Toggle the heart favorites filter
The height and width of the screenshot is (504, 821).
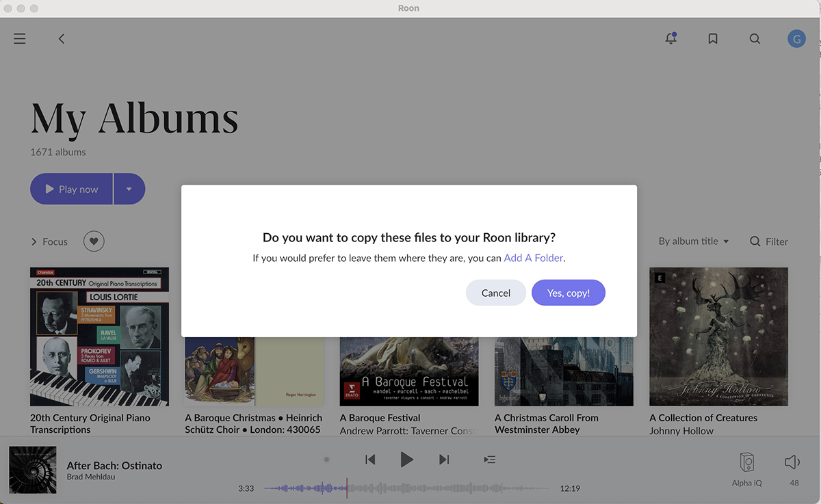94,241
